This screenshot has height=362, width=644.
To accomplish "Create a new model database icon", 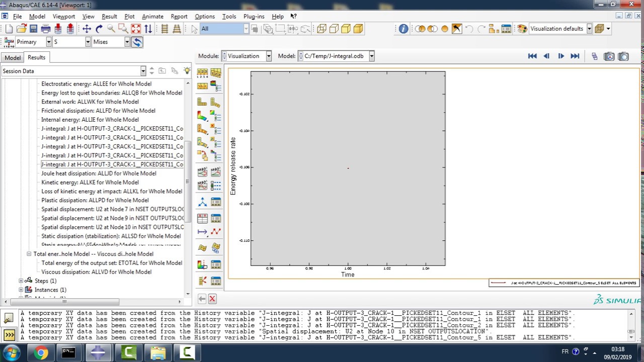I will [9, 29].
